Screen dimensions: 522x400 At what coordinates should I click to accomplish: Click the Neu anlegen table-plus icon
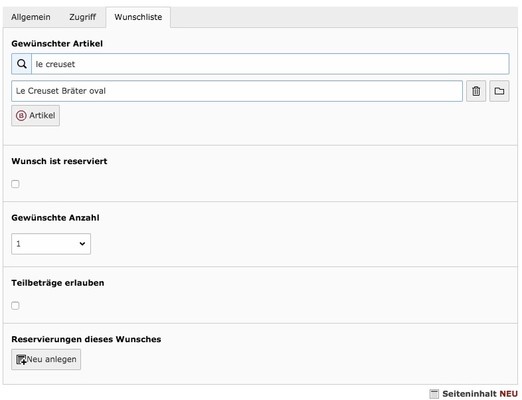pos(21,359)
